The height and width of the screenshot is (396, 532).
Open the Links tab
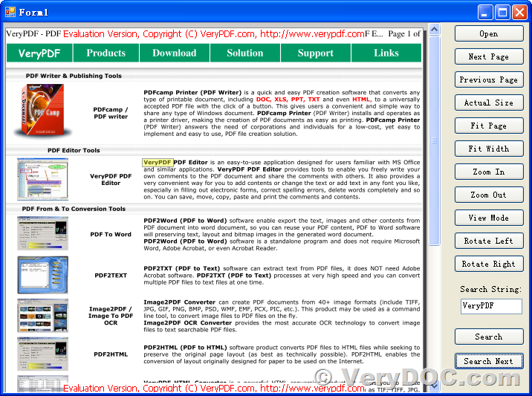coord(386,53)
